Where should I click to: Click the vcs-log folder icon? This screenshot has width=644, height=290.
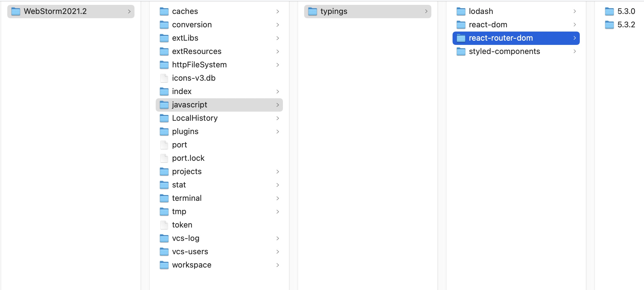click(164, 238)
